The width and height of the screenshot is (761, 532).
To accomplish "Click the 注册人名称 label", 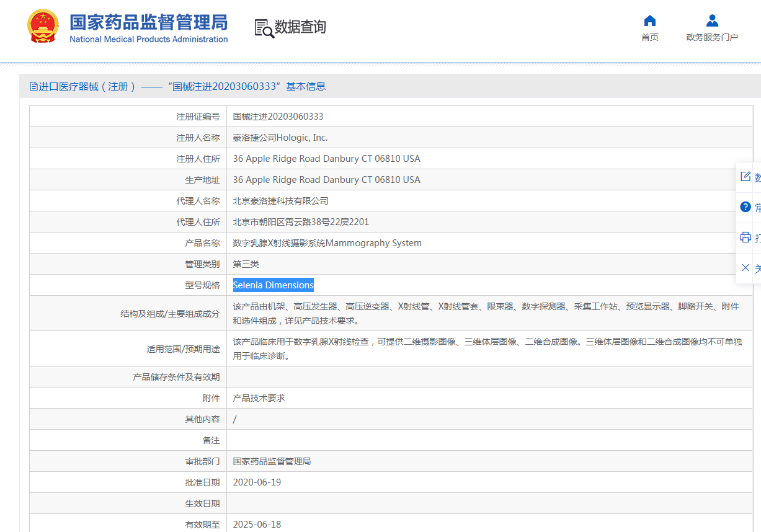I will (198, 138).
